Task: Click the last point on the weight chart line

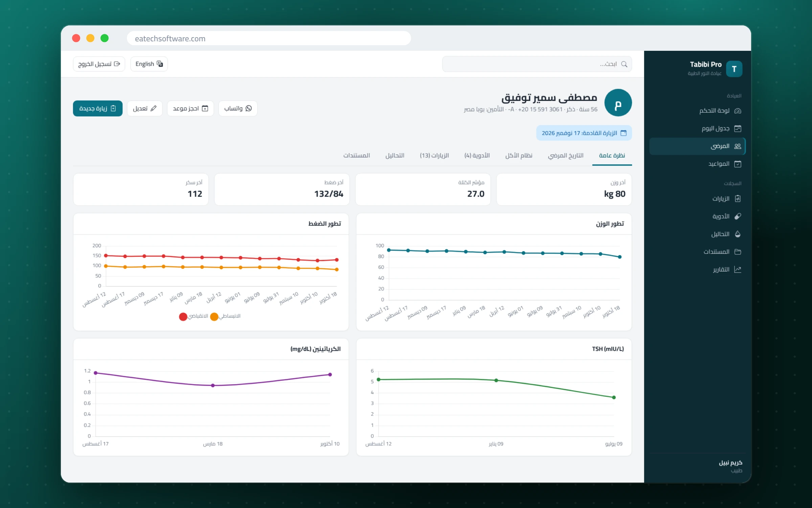Action: 619,257
